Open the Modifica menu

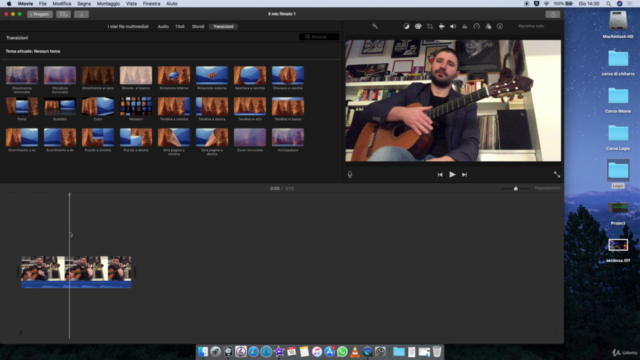tap(62, 4)
